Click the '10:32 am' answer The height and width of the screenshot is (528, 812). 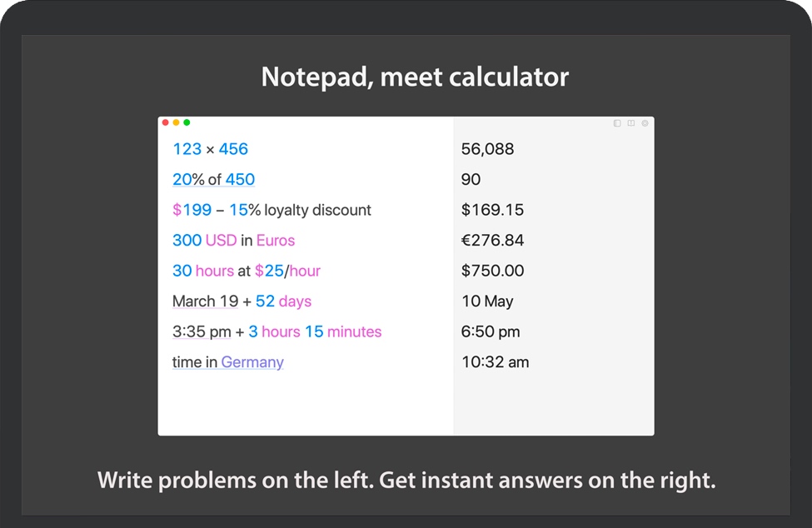pos(495,362)
